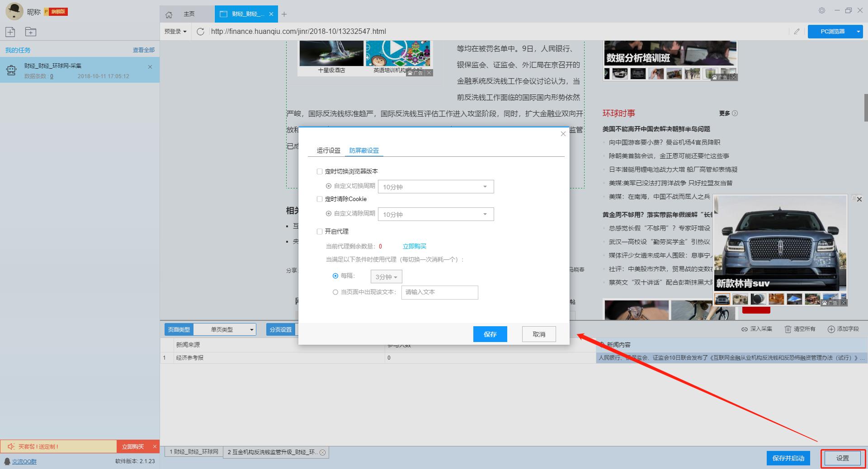Click the new task plus icon
The width and height of the screenshot is (868, 469).
coord(10,32)
